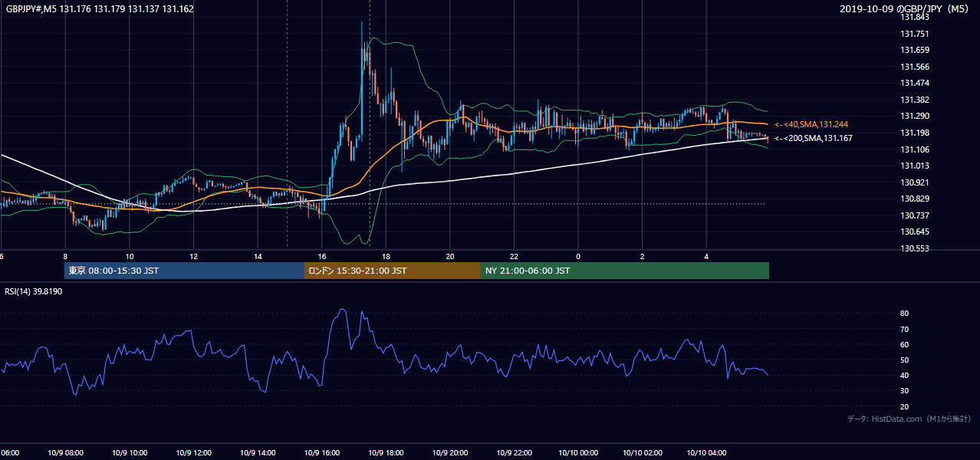
Task: Click the 10/9 08:00 time label
Action: tap(65, 452)
